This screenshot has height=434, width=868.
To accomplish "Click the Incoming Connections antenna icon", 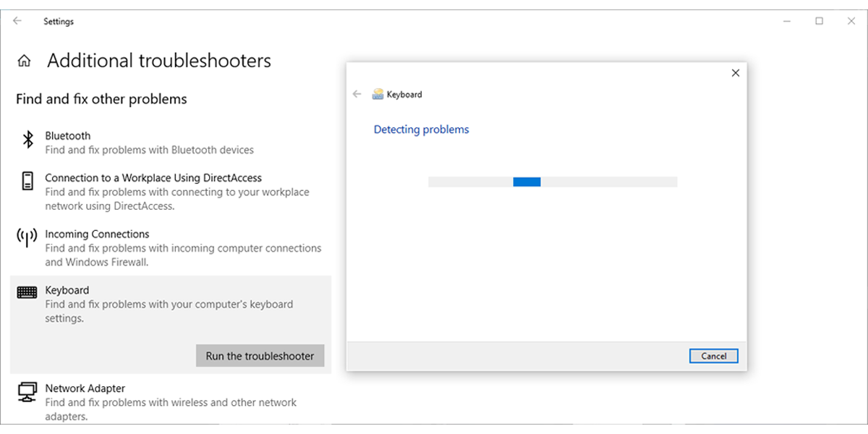I will pos(27,237).
